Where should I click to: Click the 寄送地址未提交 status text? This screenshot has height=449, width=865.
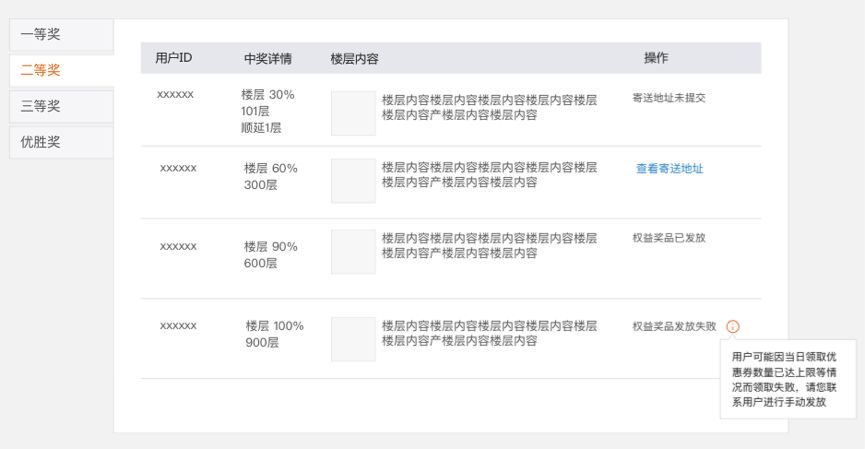click(669, 98)
